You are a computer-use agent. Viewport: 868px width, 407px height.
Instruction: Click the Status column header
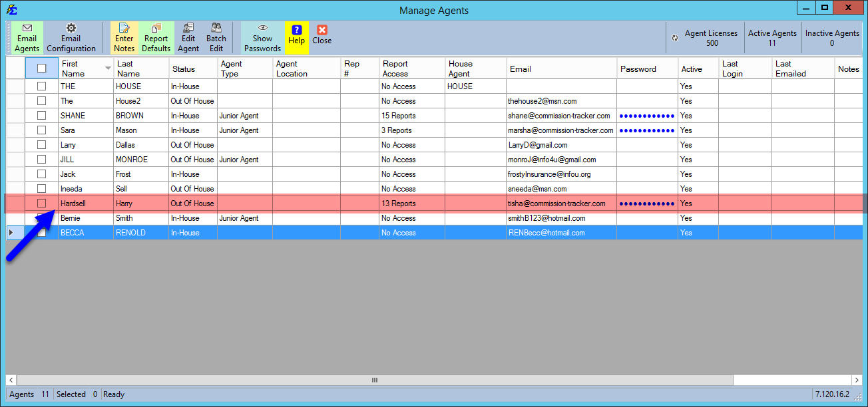point(192,68)
